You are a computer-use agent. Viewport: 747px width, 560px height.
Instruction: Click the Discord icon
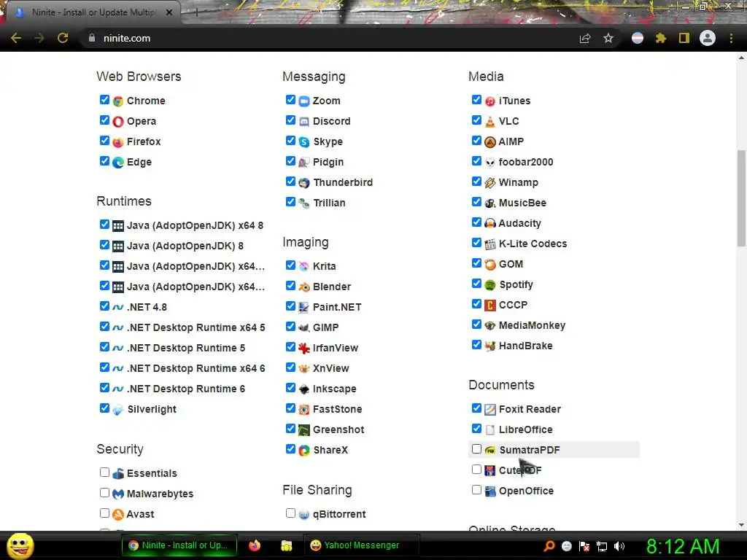point(304,122)
